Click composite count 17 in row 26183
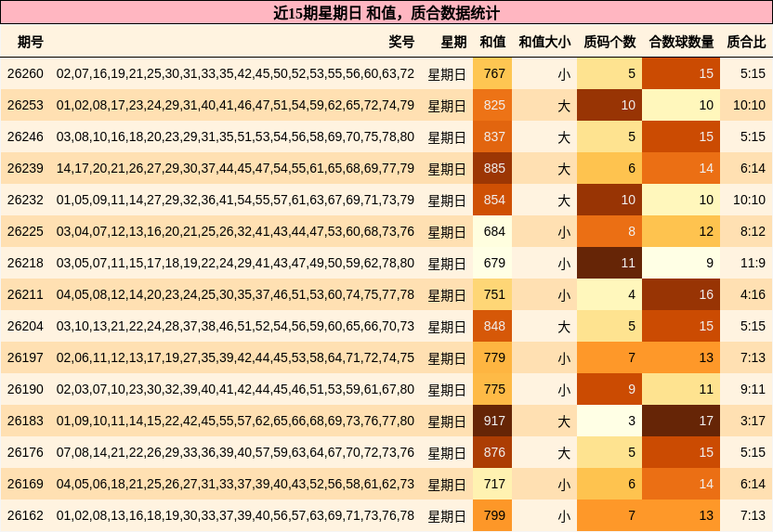 pyautogui.click(x=681, y=421)
